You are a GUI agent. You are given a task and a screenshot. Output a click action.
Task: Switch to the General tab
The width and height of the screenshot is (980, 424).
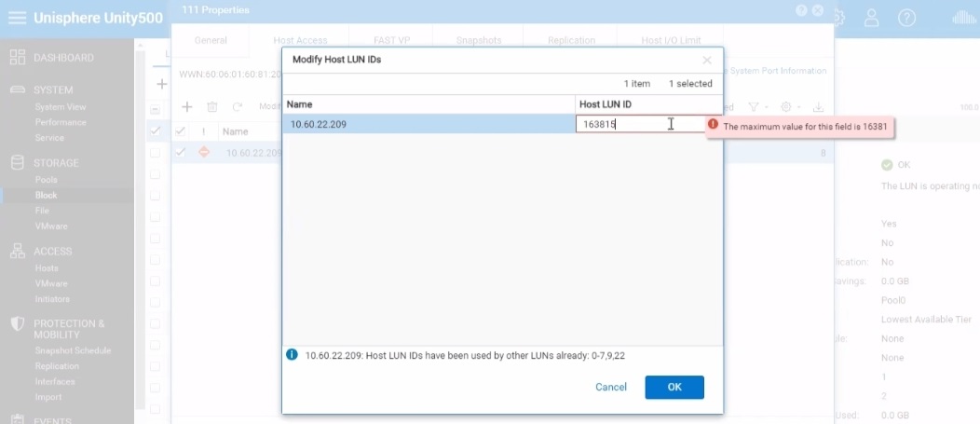(211, 40)
